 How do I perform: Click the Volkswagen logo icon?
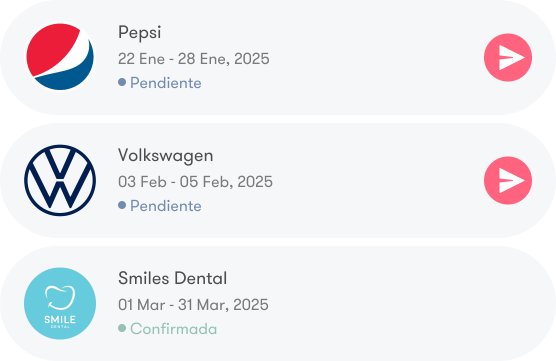[x=60, y=180]
